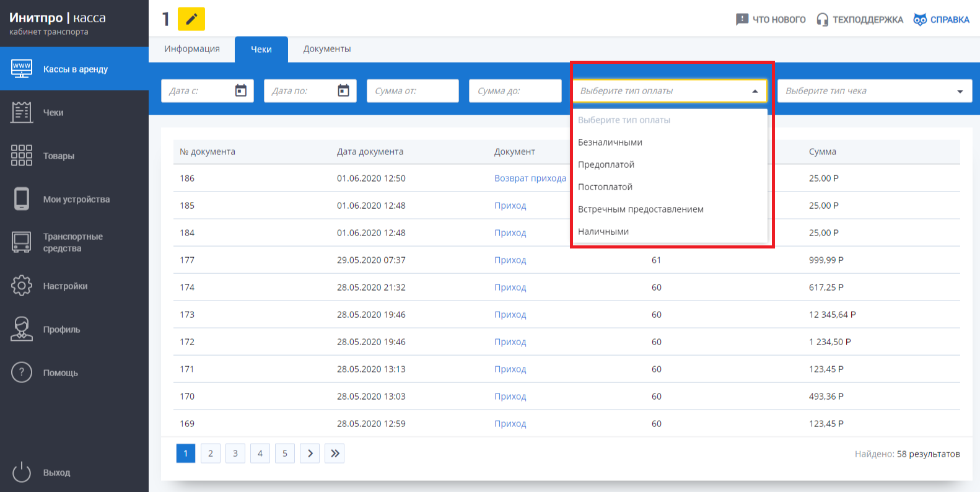
Task: Jump to last page double arrow
Action: (335, 453)
